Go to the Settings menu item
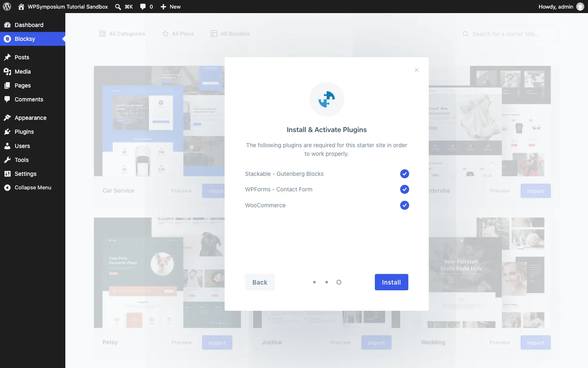588x368 pixels. [x=33, y=174]
